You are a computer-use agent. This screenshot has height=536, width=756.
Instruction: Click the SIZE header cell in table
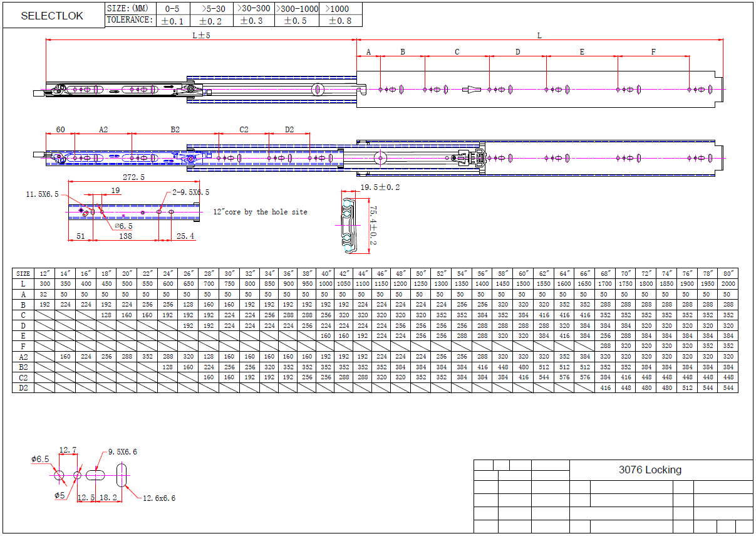coord(23,274)
